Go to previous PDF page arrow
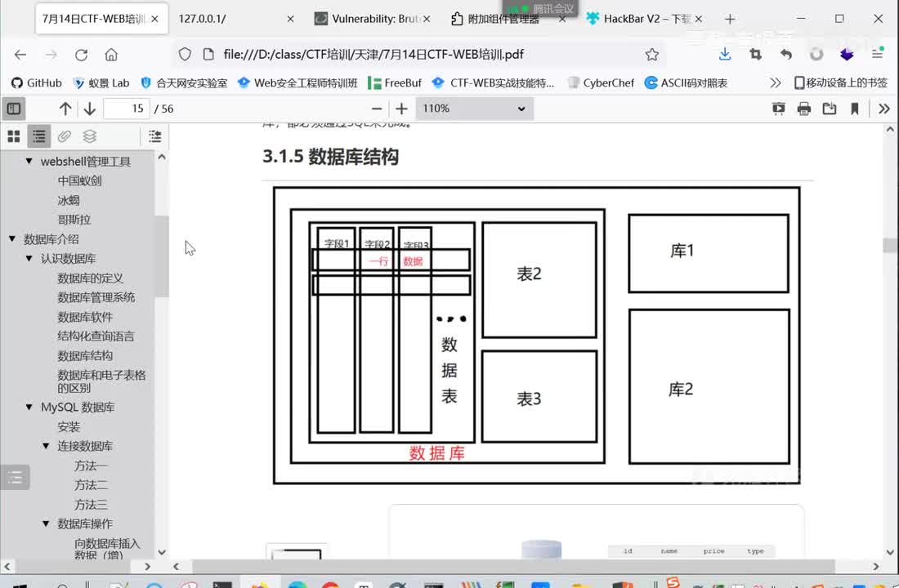 pos(65,109)
